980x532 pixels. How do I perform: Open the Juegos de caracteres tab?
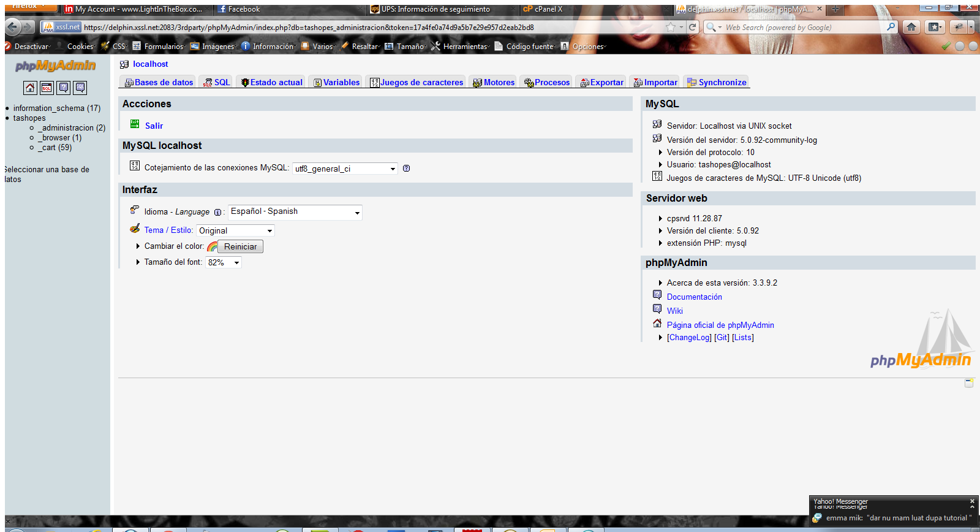pos(417,82)
